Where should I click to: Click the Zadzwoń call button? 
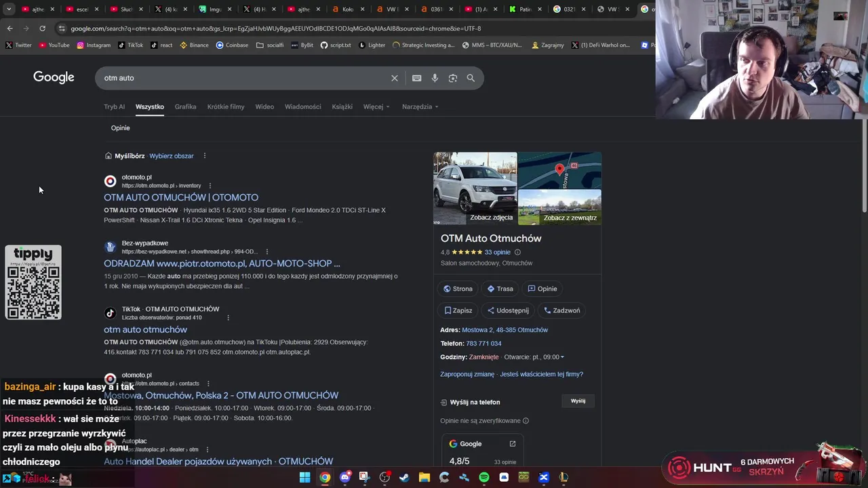click(562, 310)
